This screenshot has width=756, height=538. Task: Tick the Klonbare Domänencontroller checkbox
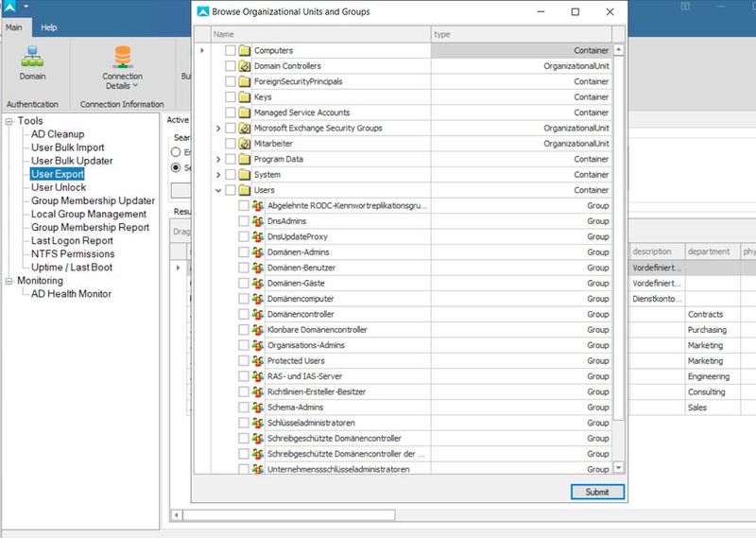pos(244,330)
